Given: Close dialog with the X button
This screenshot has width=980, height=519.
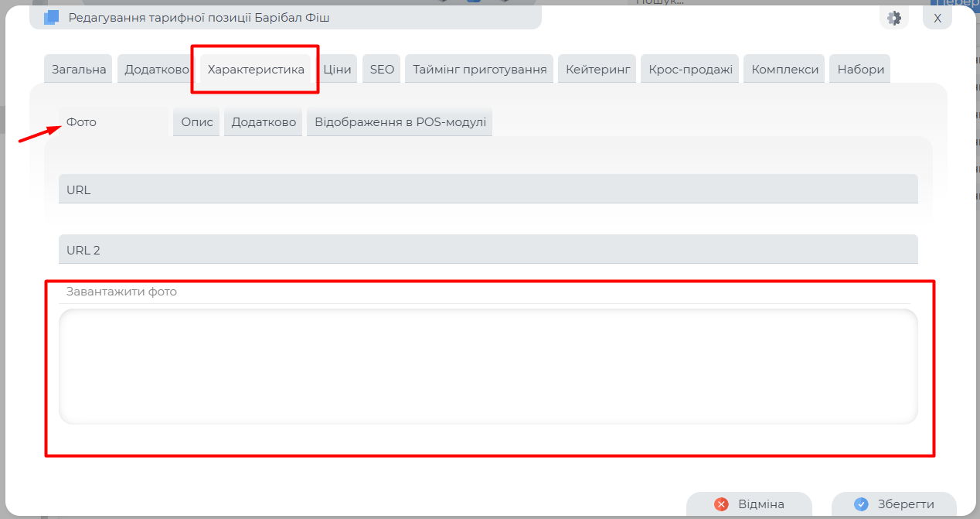Looking at the screenshot, I should [937, 18].
